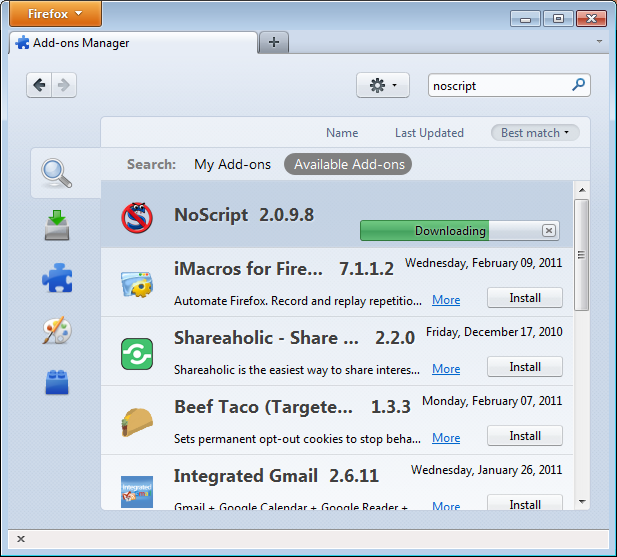Open the gear tools dropdown
The image size is (617, 557).
coord(382,86)
